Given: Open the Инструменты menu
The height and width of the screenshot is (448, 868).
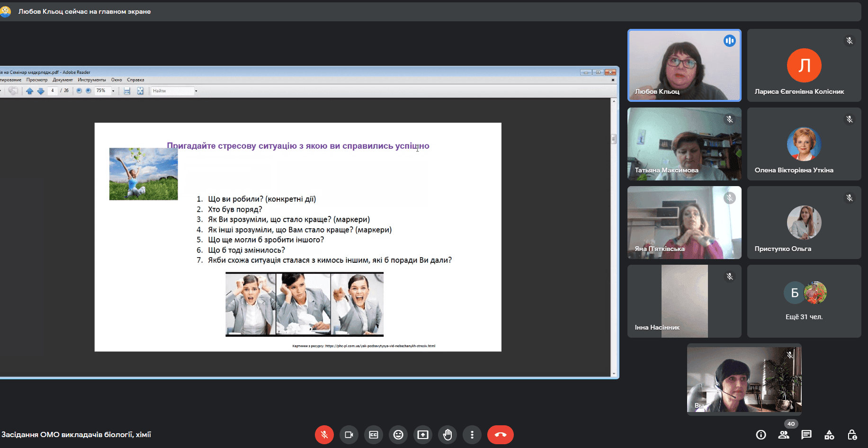Looking at the screenshot, I should point(92,80).
